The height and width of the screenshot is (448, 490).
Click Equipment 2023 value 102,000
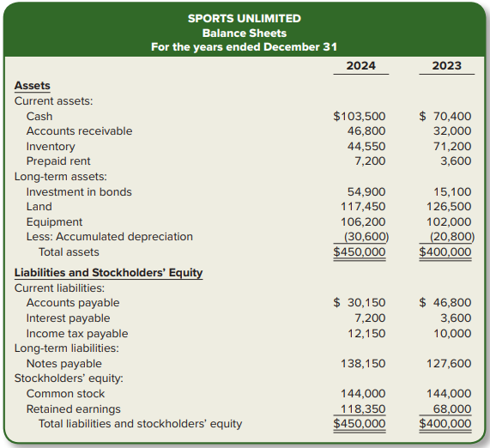click(x=449, y=221)
